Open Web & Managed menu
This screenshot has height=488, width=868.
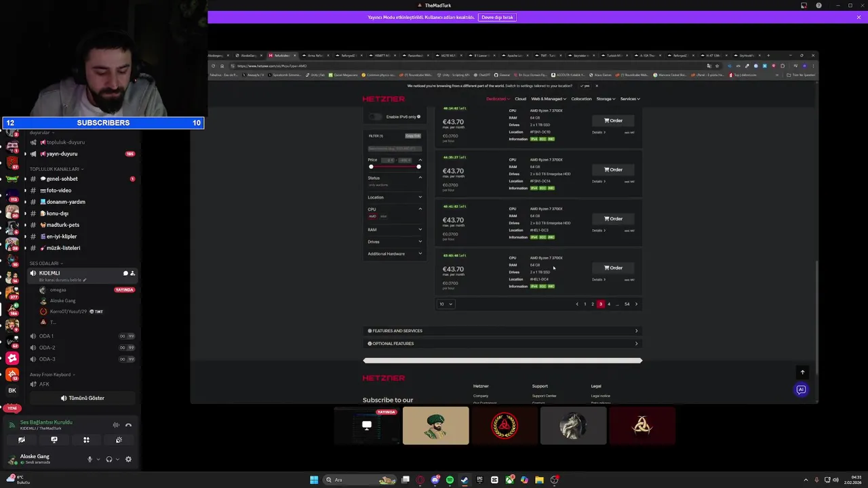click(x=549, y=99)
